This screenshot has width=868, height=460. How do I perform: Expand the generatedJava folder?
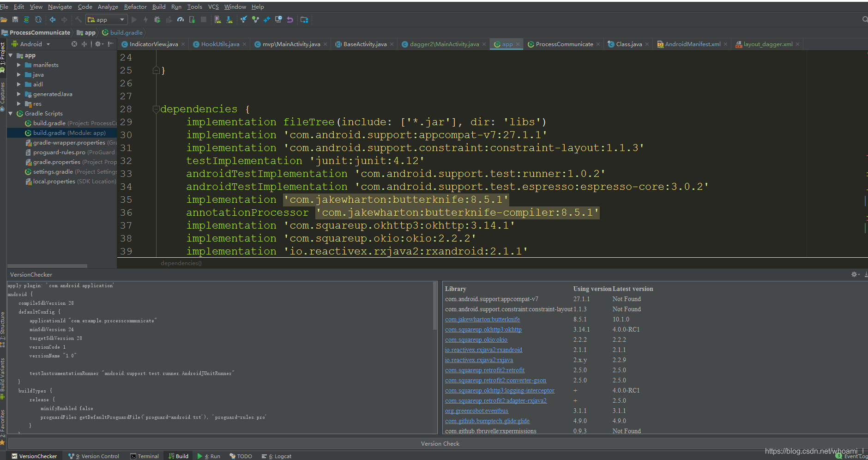tap(19, 94)
